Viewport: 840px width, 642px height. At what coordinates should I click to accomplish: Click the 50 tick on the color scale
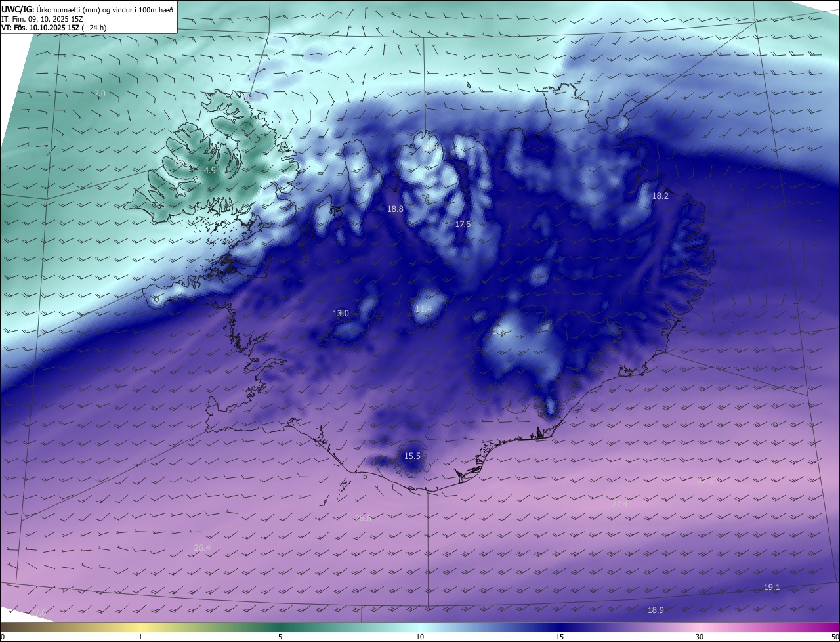[x=835, y=637]
